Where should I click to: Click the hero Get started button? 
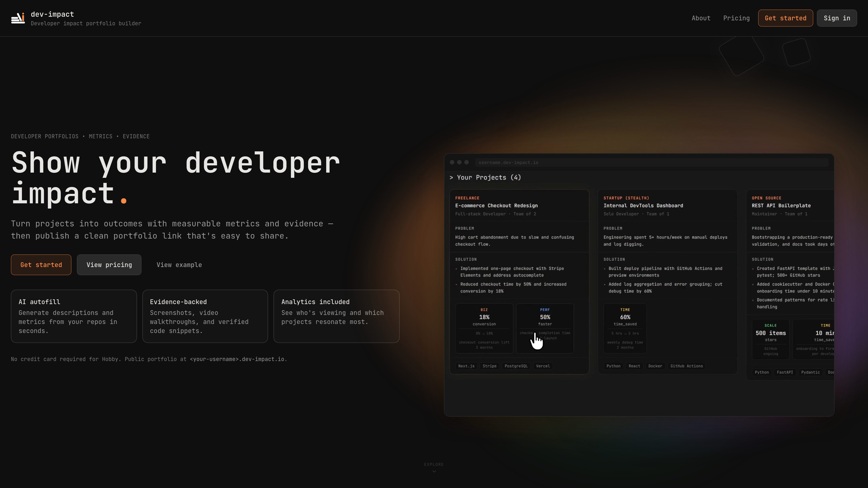click(41, 265)
